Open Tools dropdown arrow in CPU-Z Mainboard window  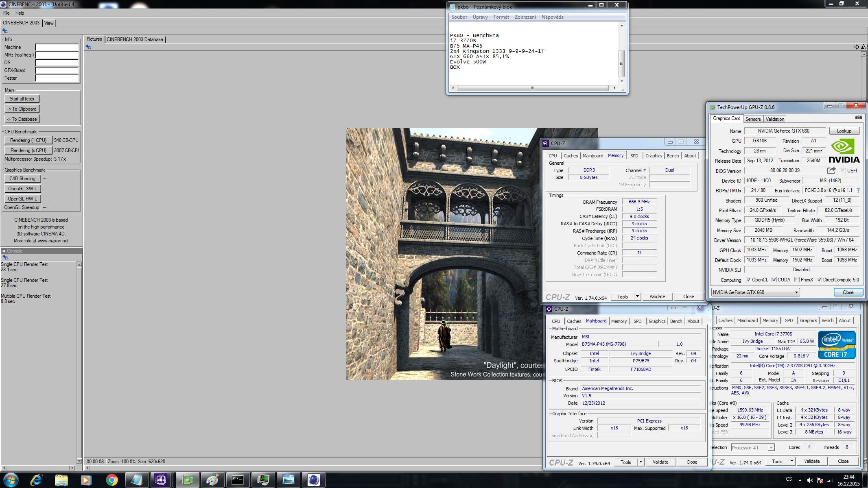click(x=641, y=462)
